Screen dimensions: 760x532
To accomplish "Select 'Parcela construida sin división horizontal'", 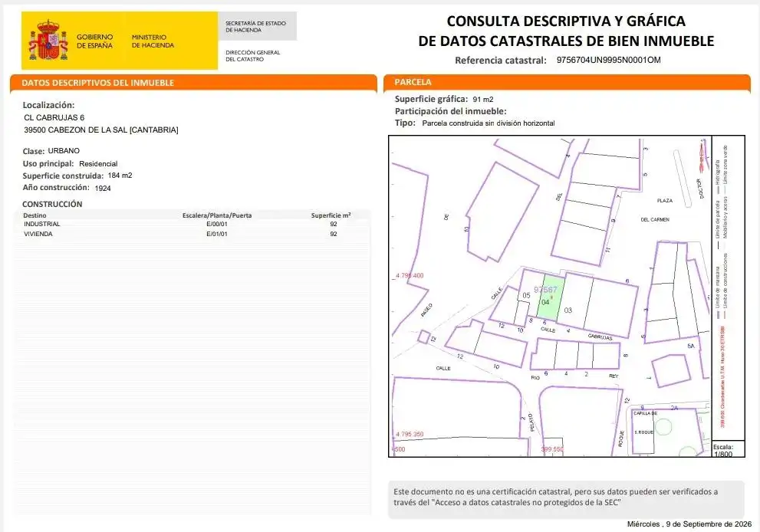I will [488, 123].
